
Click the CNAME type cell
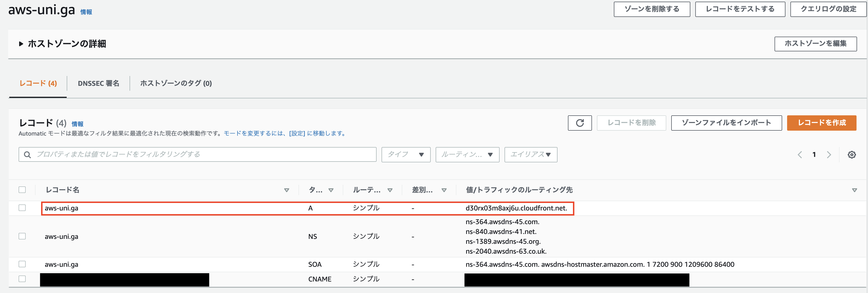click(320, 279)
